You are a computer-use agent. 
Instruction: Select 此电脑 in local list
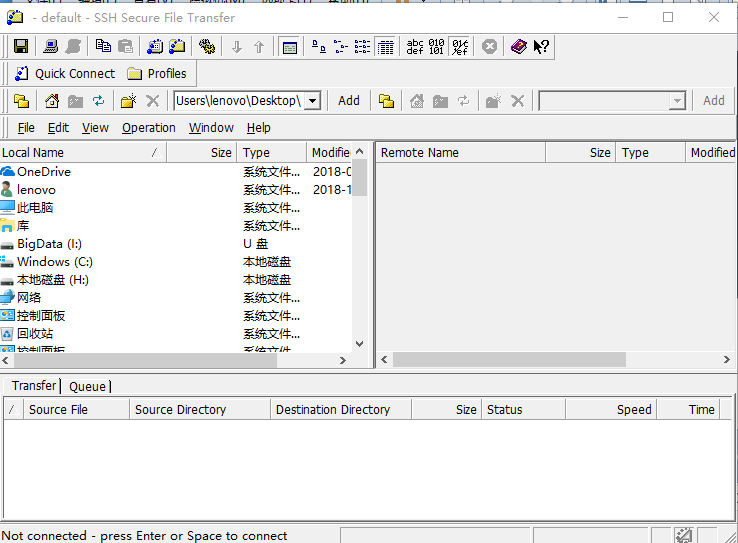(27, 208)
